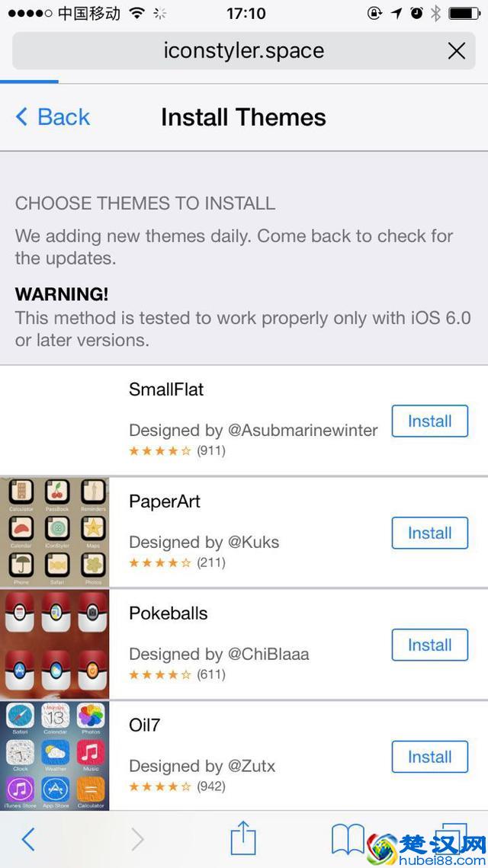Tap the Install Themes page title

pyautogui.click(x=244, y=117)
